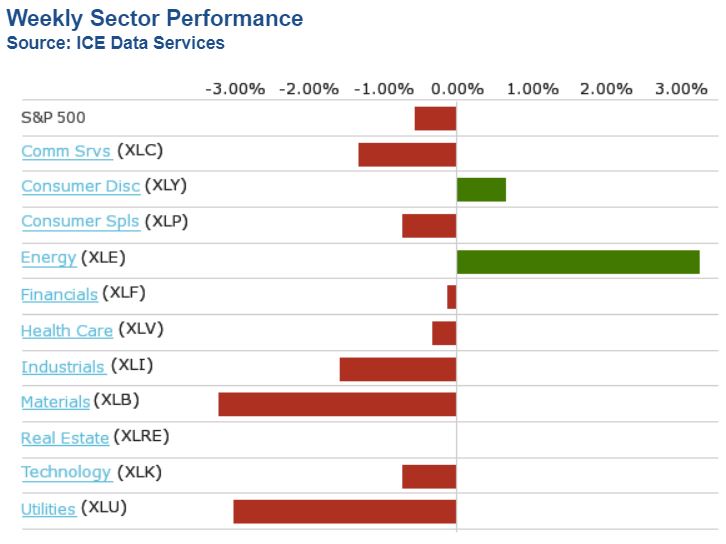
Task: Click the red Comm Srvs bar
Action: point(407,154)
